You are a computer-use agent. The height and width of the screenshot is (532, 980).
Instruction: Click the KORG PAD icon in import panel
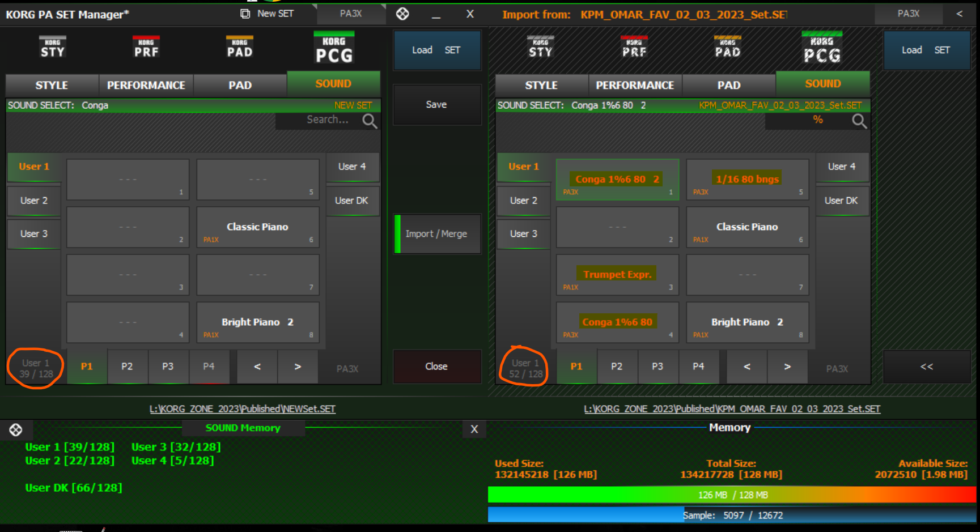(x=728, y=47)
